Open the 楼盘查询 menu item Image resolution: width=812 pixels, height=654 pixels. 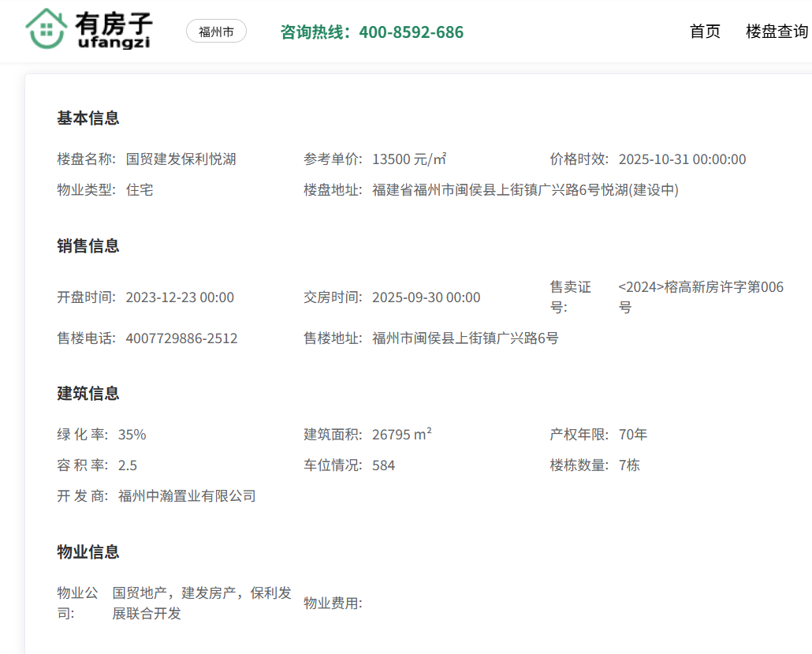tap(777, 32)
